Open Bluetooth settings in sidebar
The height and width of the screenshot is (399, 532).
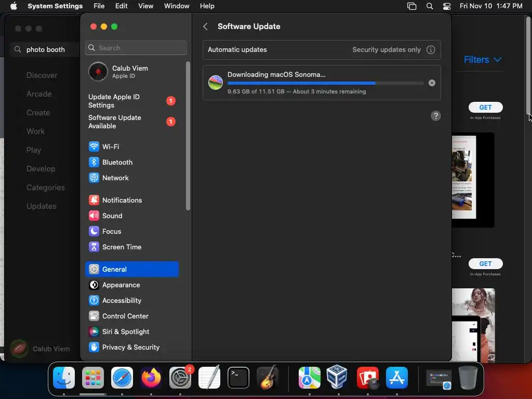pos(131,162)
